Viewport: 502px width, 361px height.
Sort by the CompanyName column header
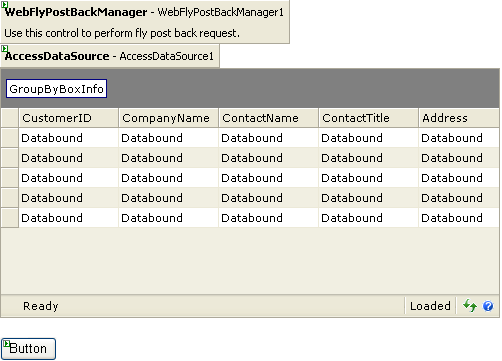pos(169,118)
